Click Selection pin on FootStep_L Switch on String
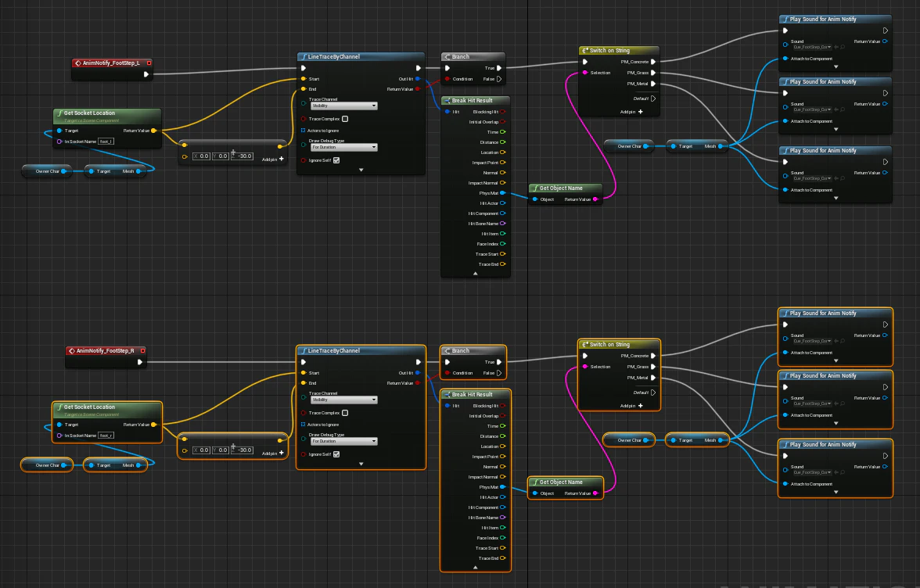920x588 pixels. (x=585, y=73)
